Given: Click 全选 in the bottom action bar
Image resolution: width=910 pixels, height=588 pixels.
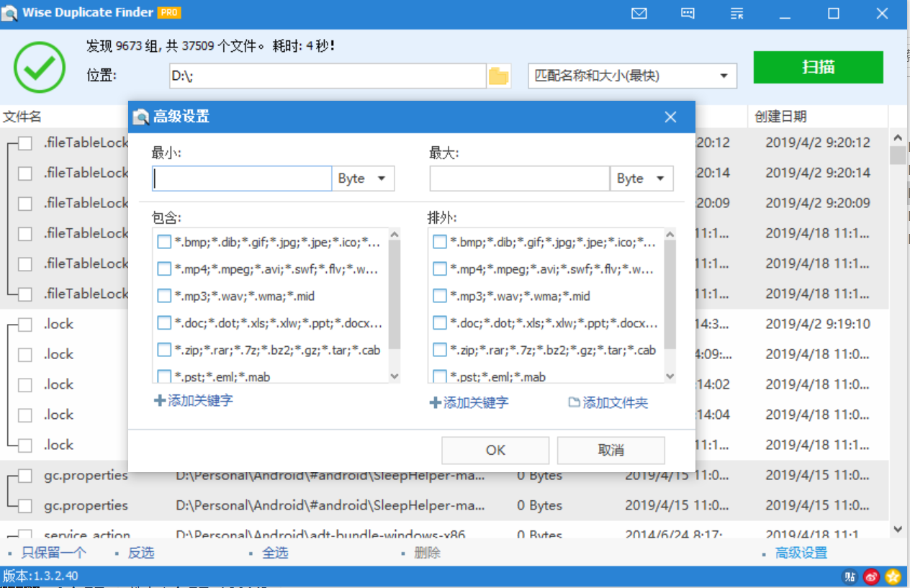Looking at the screenshot, I should pyautogui.click(x=275, y=553).
